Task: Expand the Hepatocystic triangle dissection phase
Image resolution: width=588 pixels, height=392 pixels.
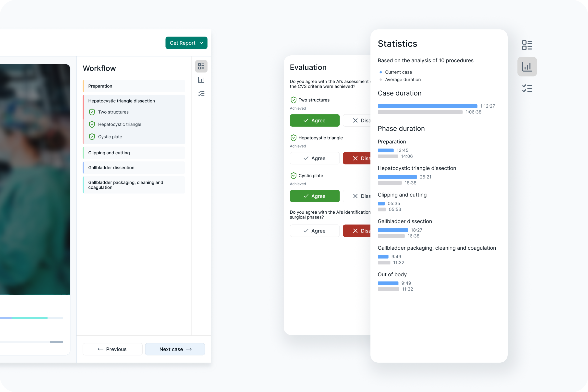Action: tap(122, 101)
